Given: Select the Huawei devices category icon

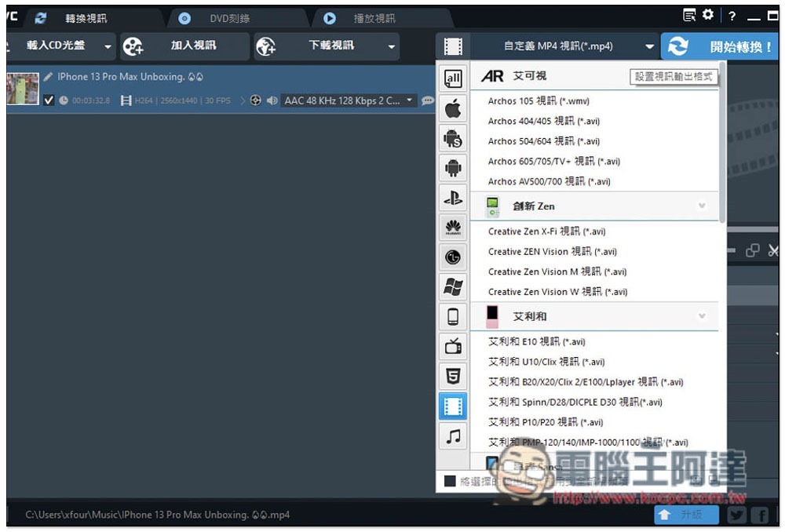Looking at the screenshot, I should tap(453, 228).
